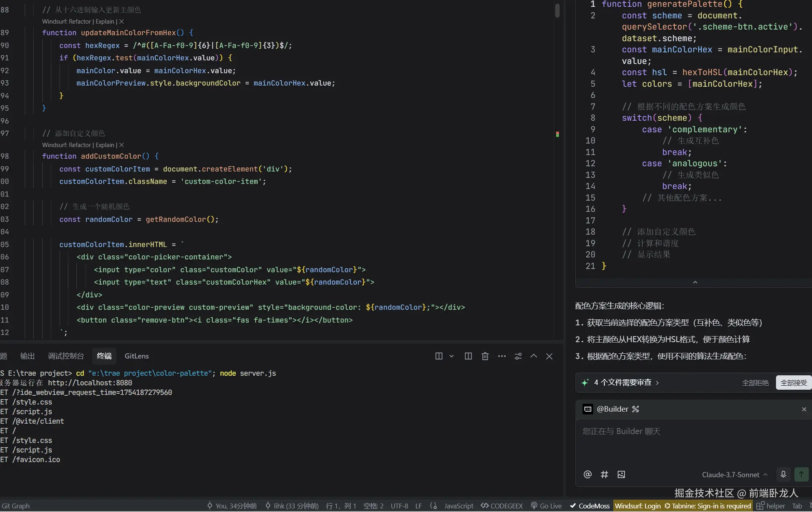Screen dimensions: 812x512
Task: Toggle Go Live server in status bar
Action: point(546,506)
